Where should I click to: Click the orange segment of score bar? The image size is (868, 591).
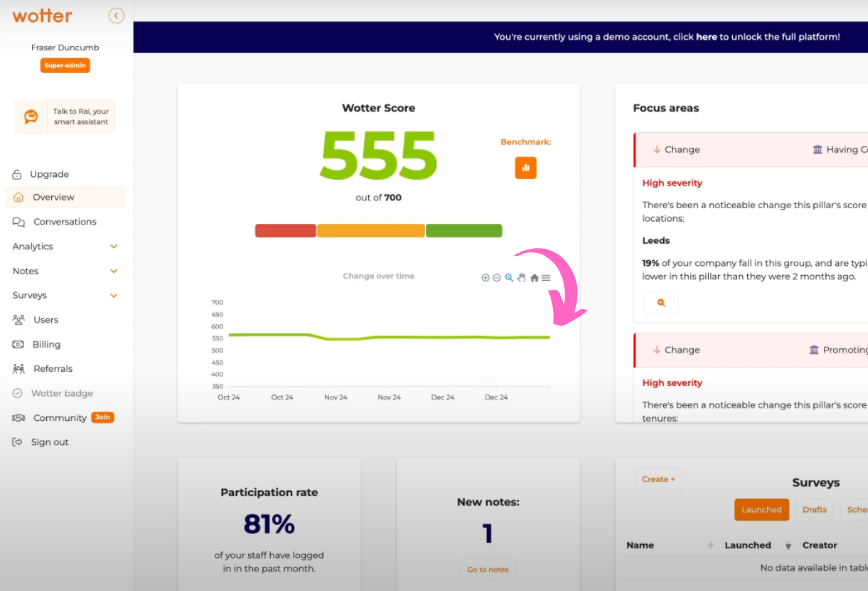(371, 231)
